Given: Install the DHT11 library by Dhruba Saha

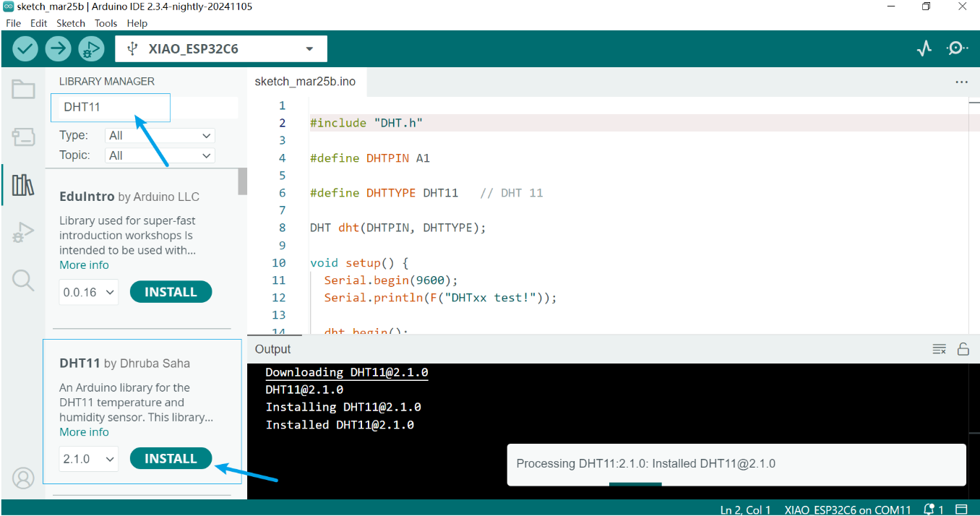Looking at the screenshot, I should click(171, 458).
